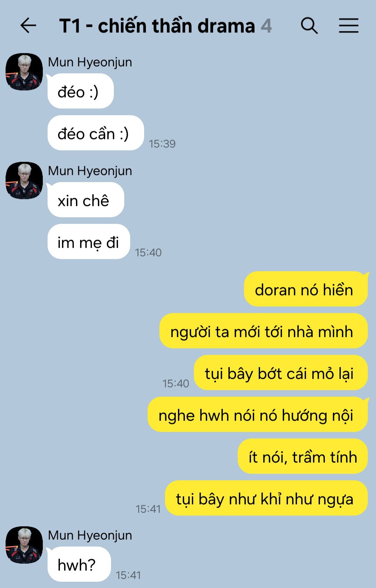Tap Mun Hyeonjun's avatar beside "hwh?"
This screenshot has width=376, height=588.
tap(24, 545)
